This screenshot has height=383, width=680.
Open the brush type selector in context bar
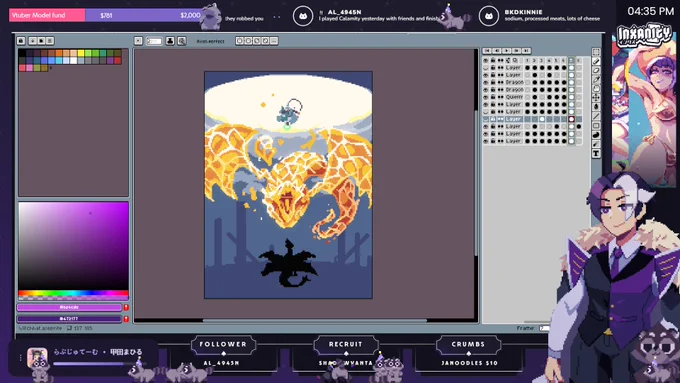(138, 41)
